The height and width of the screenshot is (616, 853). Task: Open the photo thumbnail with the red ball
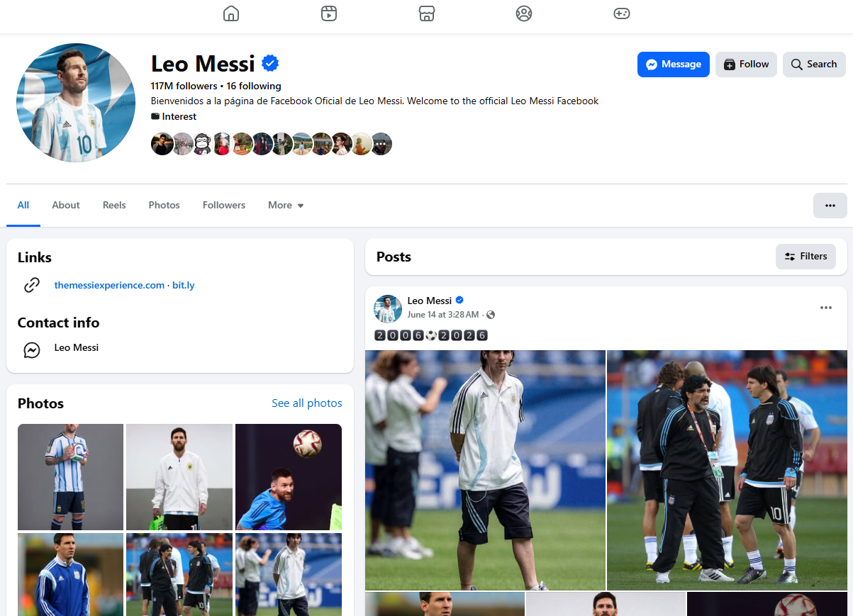click(x=289, y=477)
